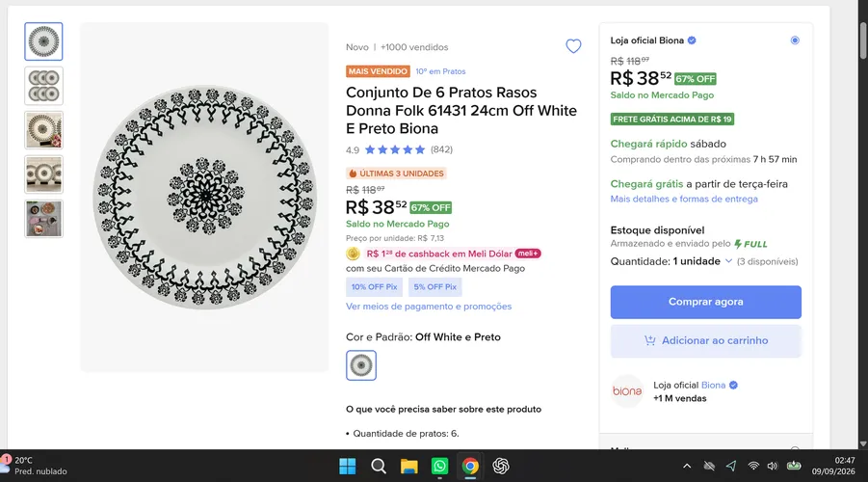Open 10º em Pratos ranking link
Image resolution: width=868 pixels, height=482 pixels.
coord(440,71)
